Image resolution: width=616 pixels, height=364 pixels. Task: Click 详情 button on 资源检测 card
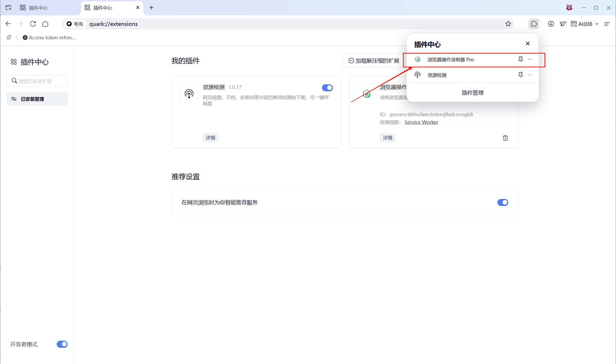(x=210, y=138)
